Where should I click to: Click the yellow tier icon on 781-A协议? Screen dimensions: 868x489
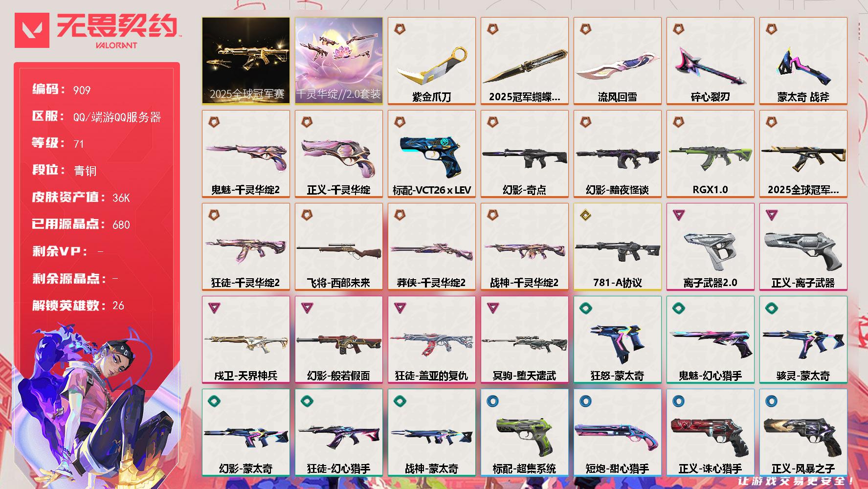[586, 215]
